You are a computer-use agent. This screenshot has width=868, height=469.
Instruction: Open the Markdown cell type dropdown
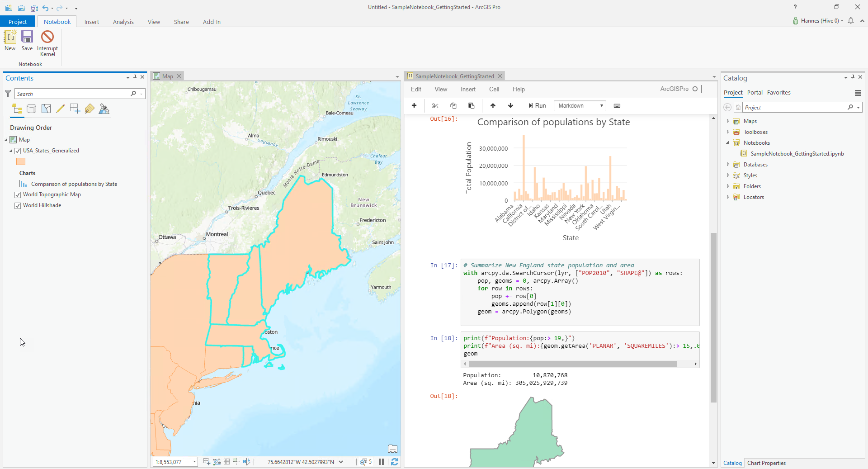pyautogui.click(x=580, y=106)
